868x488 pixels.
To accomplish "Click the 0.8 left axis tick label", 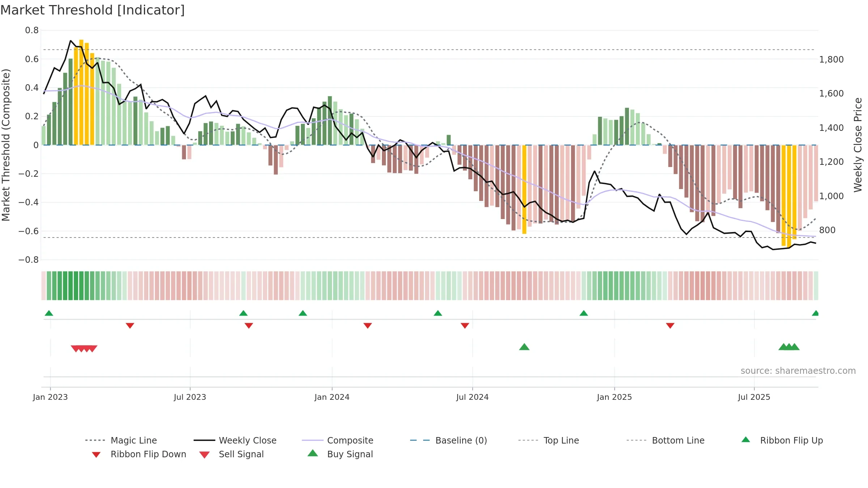I will pyautogui.click(x=32, y=30).
